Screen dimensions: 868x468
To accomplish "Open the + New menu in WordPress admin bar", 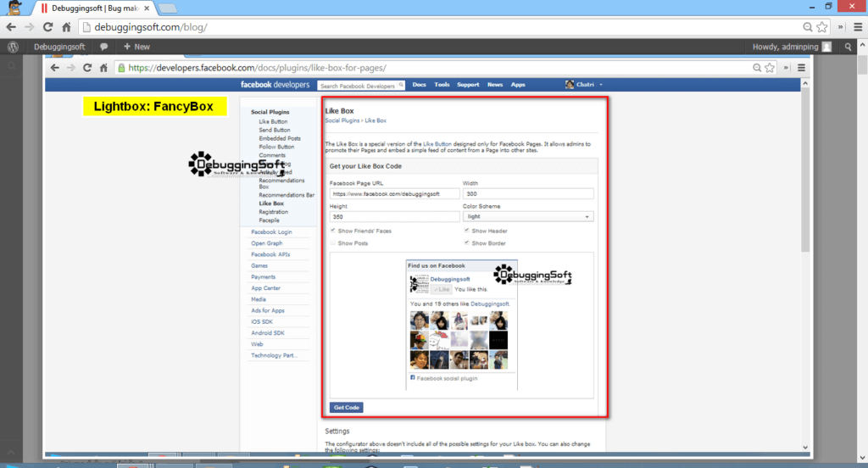I will click(x=136, y=47).
